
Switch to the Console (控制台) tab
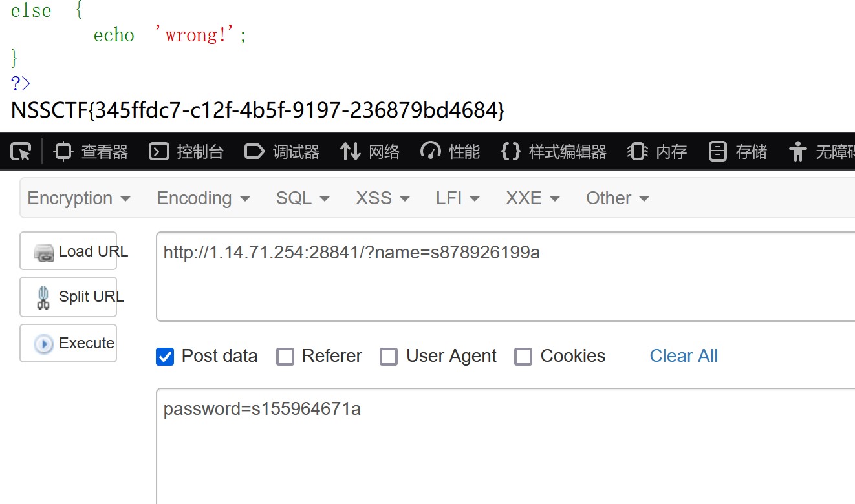click(186, 152)
